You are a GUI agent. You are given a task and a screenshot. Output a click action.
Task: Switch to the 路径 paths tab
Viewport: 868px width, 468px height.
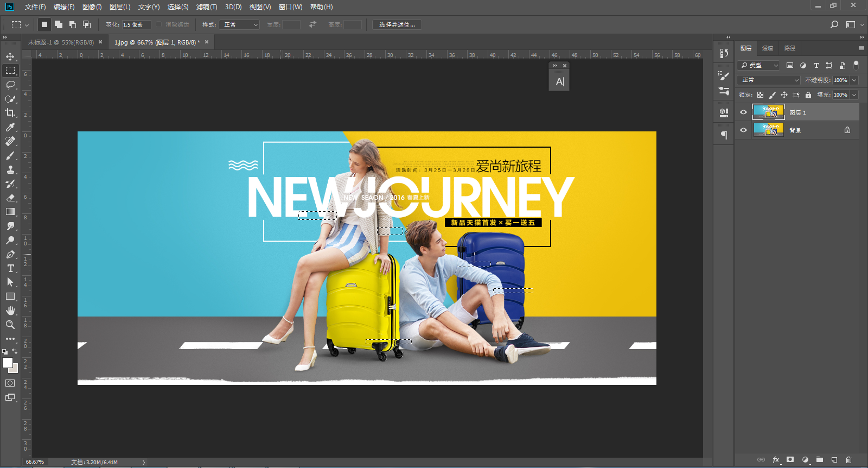[x=790, y=48]
